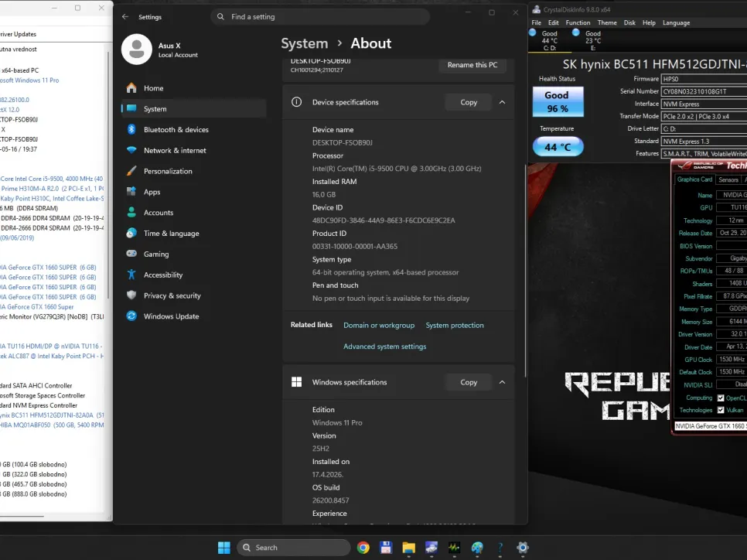Click the horizontal scrollbar in the left system info window

pyautogui.click(x=22, y=516)
